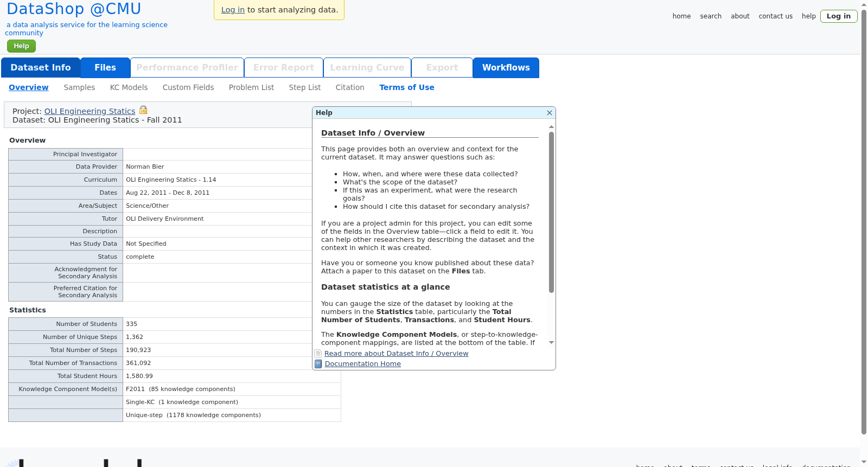
Task: Click Total Student Hours value '1,580.99'
Action: (x=139, y=376)
